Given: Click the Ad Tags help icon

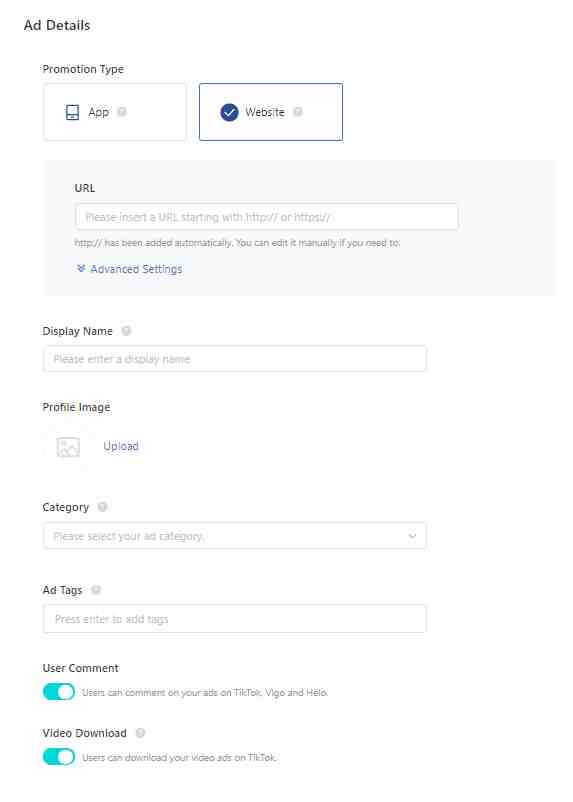Looking at the screenshot, I should 96,590.
